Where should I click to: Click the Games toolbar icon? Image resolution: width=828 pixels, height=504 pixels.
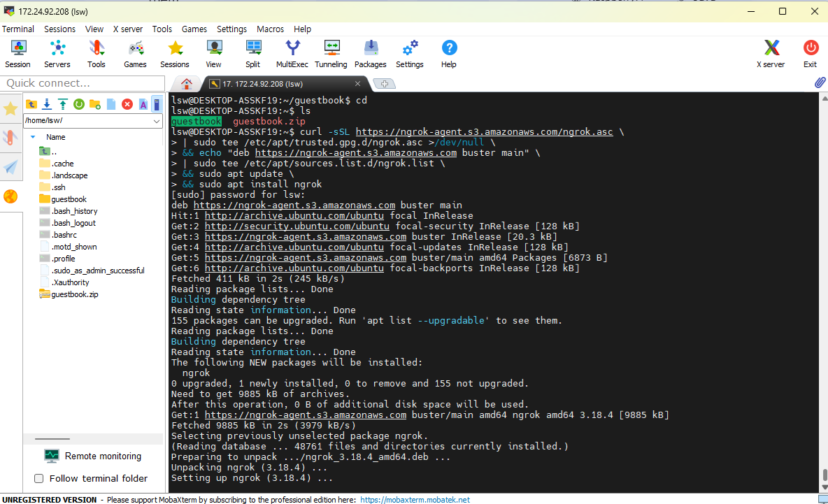point(135,55)
